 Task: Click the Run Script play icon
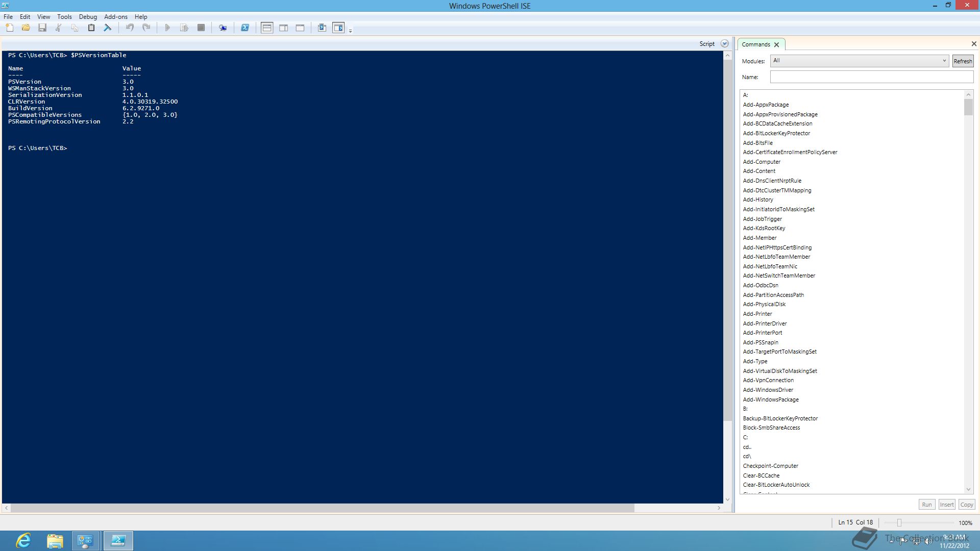[167, 28]
